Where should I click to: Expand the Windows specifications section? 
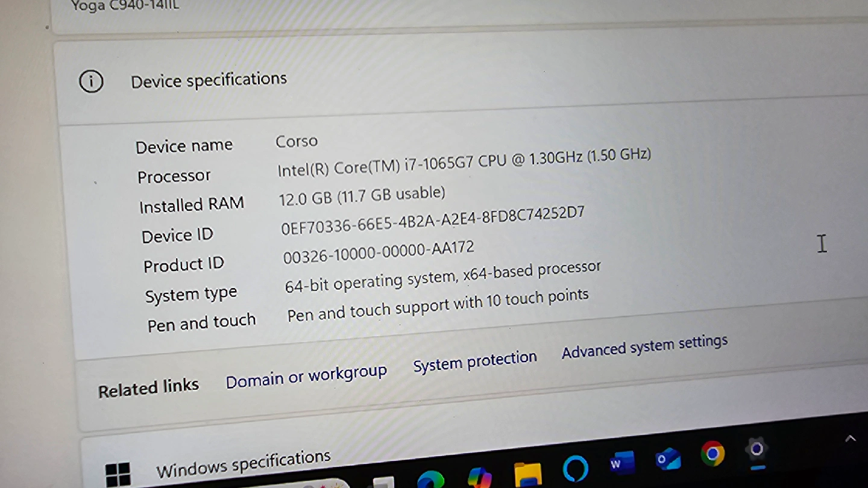(243, 464)
